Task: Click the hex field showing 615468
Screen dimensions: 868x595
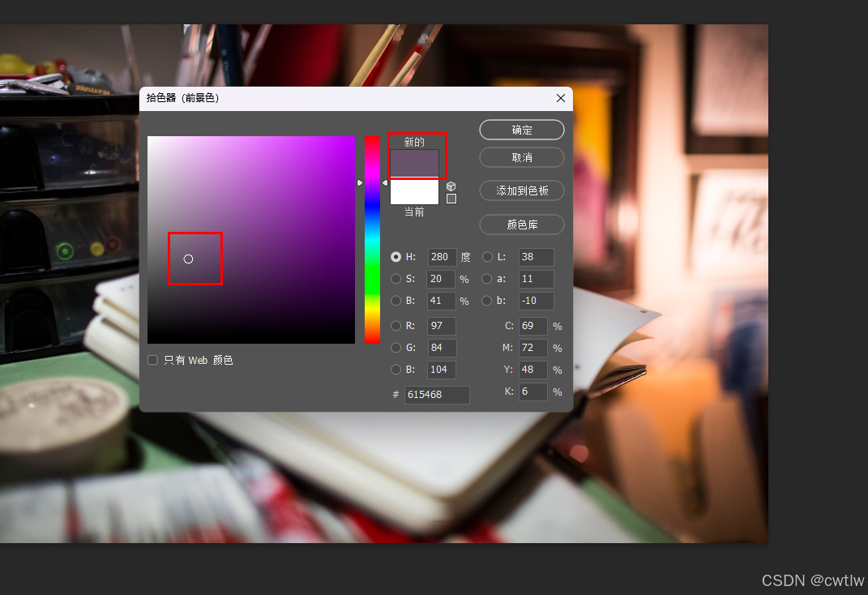Action: click(x=437, y=395)
